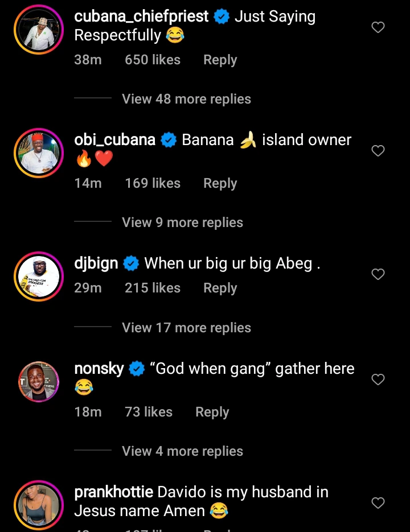410x532 pixels.
Task: Like prankhottie's comment heart icon
Action: (x=378, y=503)
